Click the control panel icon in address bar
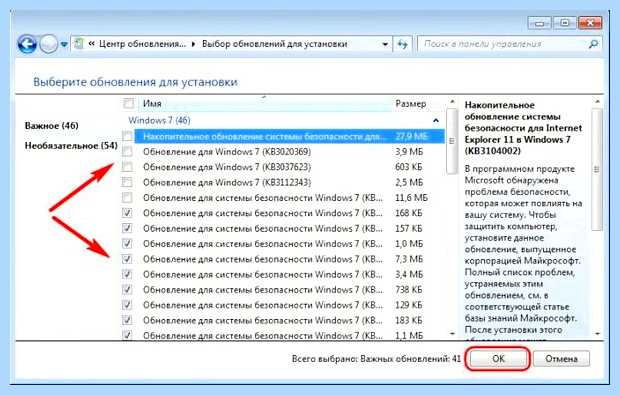Screen dimensions: 620x395 79,43
